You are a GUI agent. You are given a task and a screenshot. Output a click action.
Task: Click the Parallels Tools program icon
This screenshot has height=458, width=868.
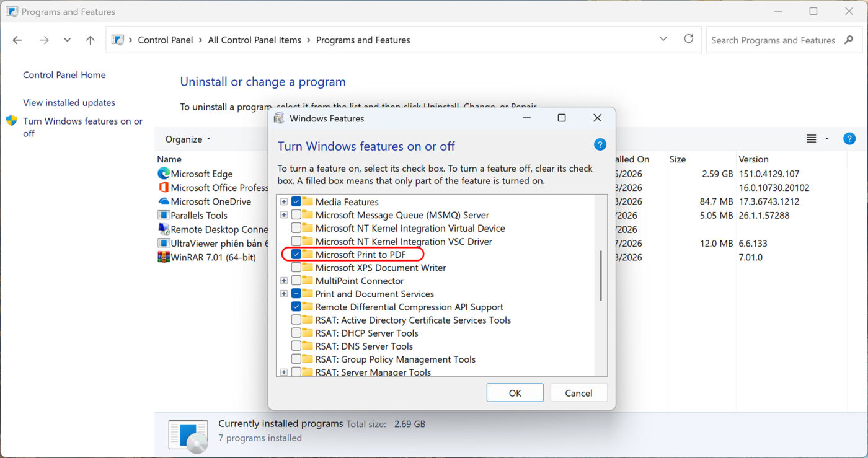click(x=164, y=215)
